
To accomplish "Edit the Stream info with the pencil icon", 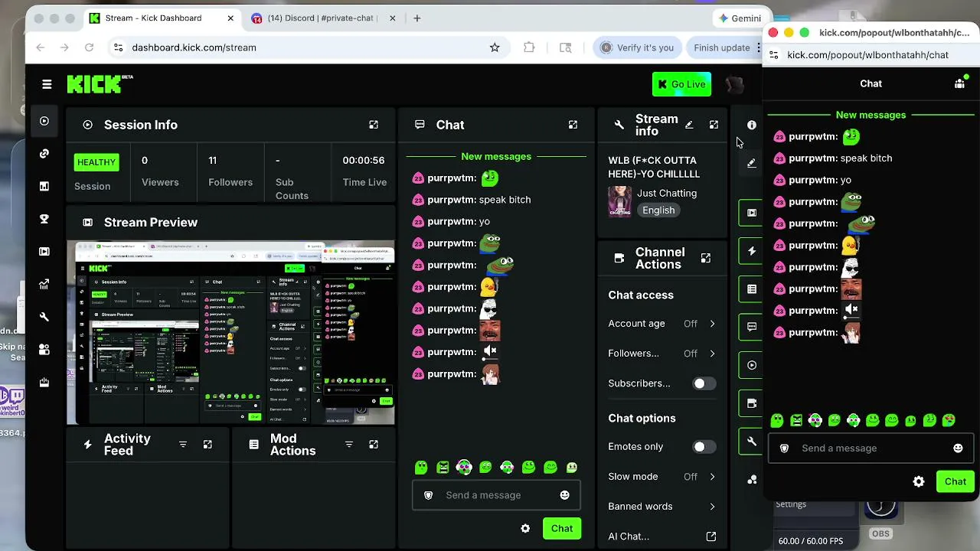I will [x=689, y=125].
